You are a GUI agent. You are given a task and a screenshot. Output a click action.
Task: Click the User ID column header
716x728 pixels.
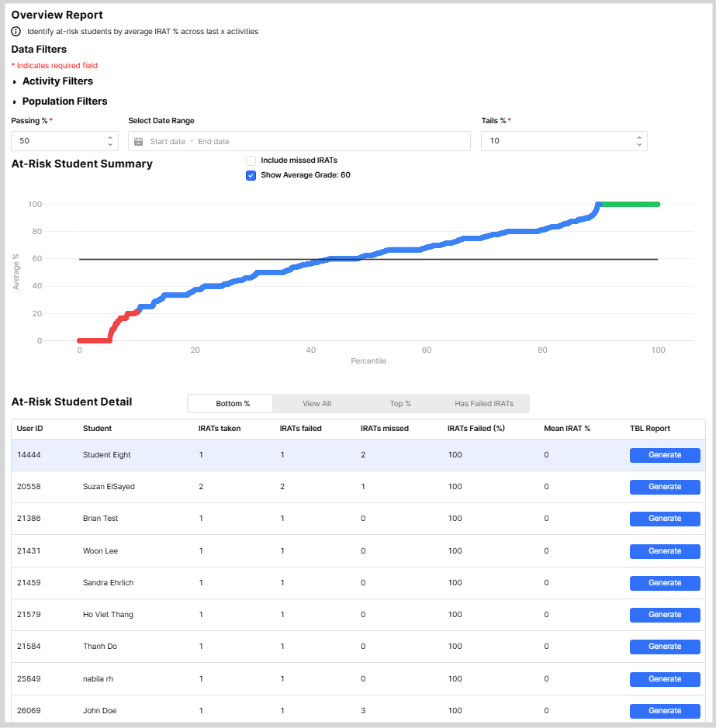pos(29,429)
